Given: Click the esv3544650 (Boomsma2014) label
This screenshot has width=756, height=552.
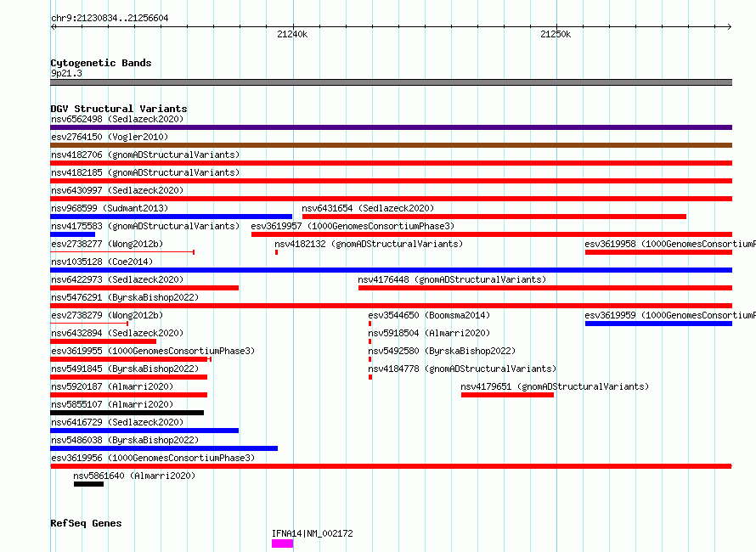Looking at the screenshot, I should pyautogui.click(x=429, y=315).
